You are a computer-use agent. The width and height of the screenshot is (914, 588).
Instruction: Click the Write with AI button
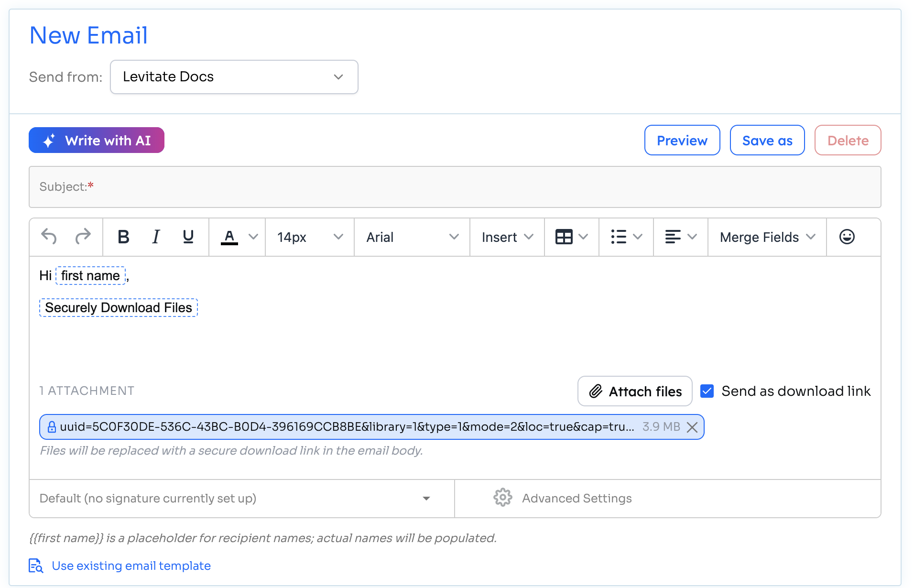(x=97, y=140)
